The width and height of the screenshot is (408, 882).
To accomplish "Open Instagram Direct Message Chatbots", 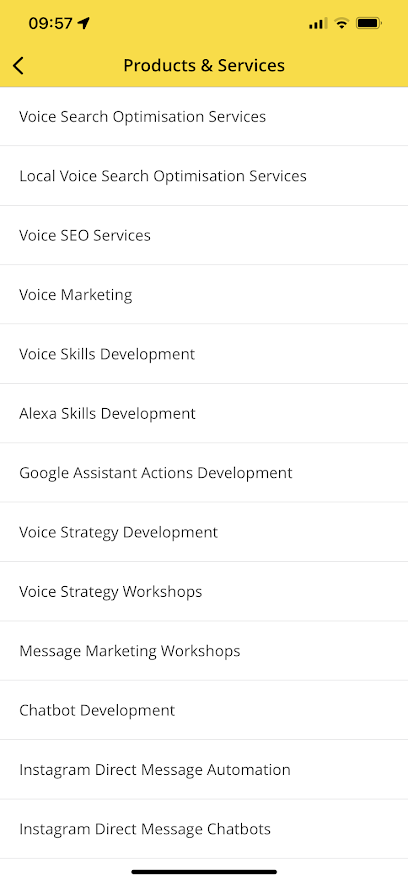I will click(x=204, y=829).
